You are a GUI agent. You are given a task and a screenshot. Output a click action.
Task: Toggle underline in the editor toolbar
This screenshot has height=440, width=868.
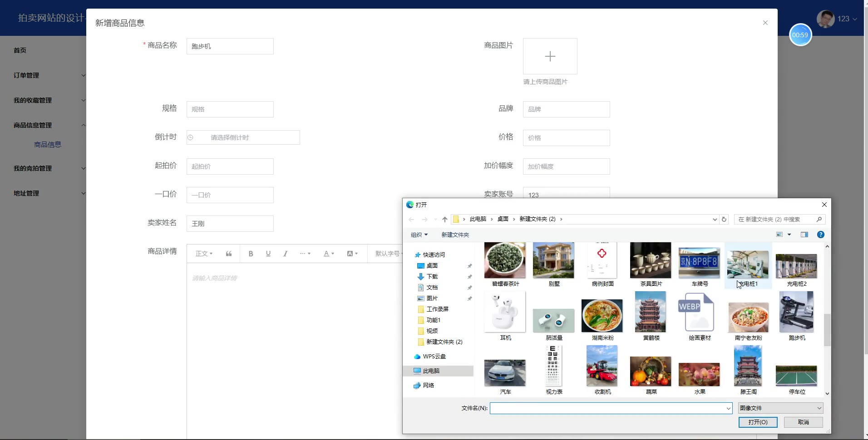tap(268, 254)
